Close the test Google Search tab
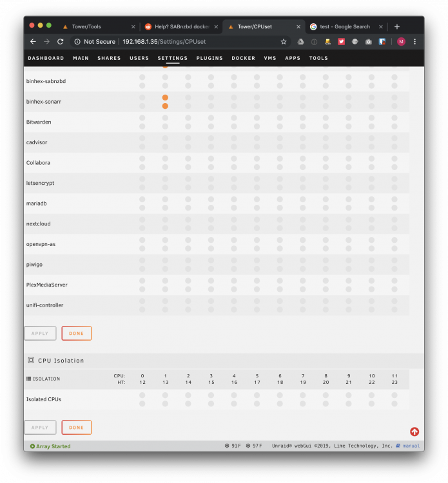 click(x=381, y=27)
